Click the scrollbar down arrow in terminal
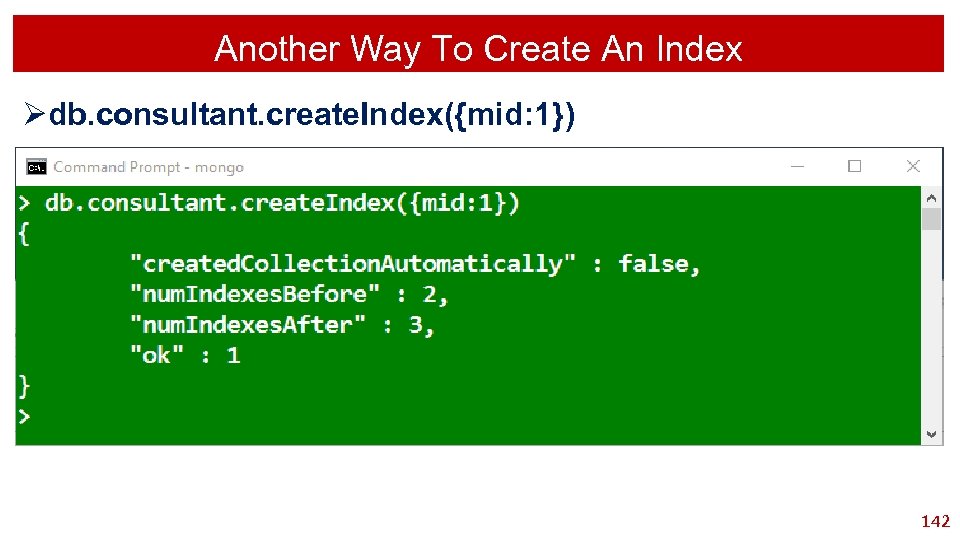Image resolution: width=960 pixels, height=540 pixels. (931, 434)
